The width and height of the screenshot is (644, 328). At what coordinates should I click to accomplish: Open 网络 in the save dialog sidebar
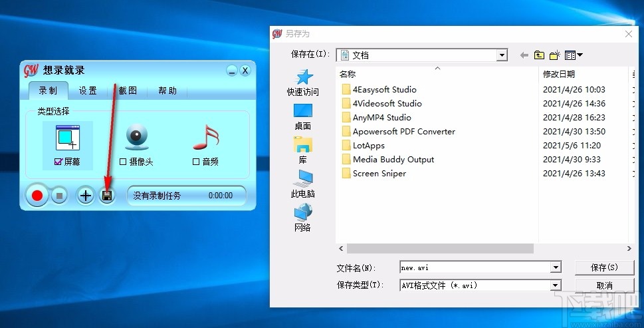tap(302, 218)
